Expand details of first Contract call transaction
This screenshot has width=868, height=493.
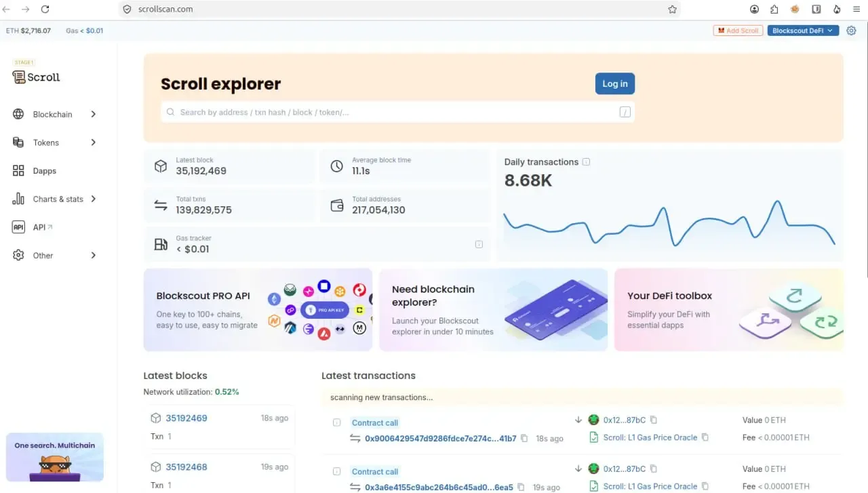[337, 422]
